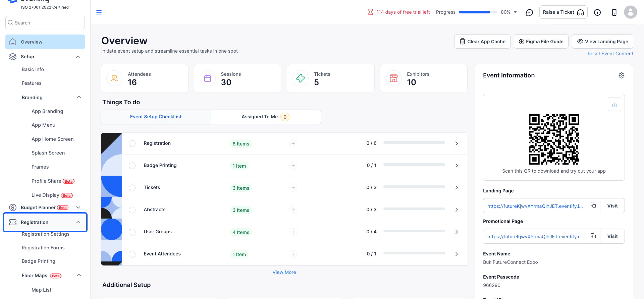644x299 pixels.
Task: Mark Abstracts checklist item complete
Action: 132,210
